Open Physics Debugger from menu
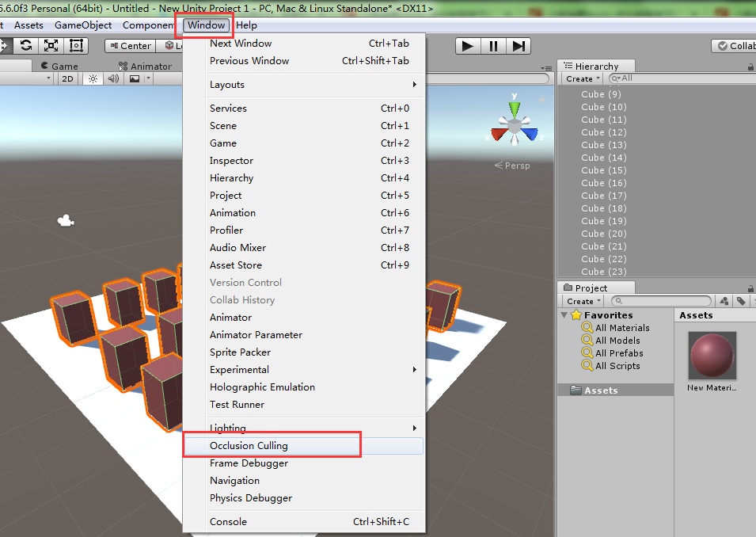Image resolution: width=756 pixels, height=537 pixels. pyautogui.click(x=304, y=498)
